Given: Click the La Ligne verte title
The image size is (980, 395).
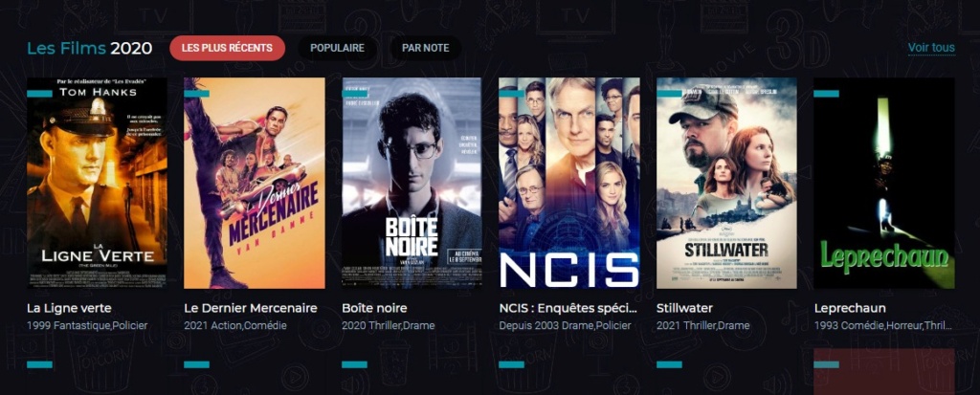Looking at the screenshot, I should pos(69,308).
